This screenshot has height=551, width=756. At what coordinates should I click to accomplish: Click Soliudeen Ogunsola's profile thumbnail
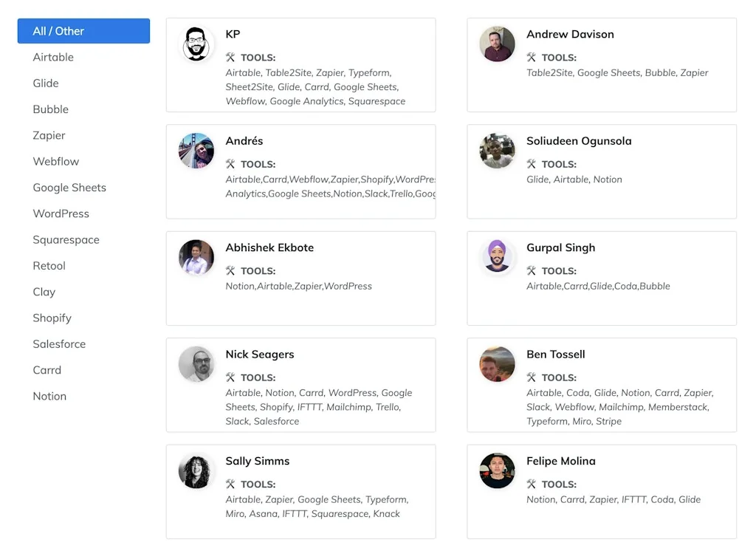[x=497, y=151]
